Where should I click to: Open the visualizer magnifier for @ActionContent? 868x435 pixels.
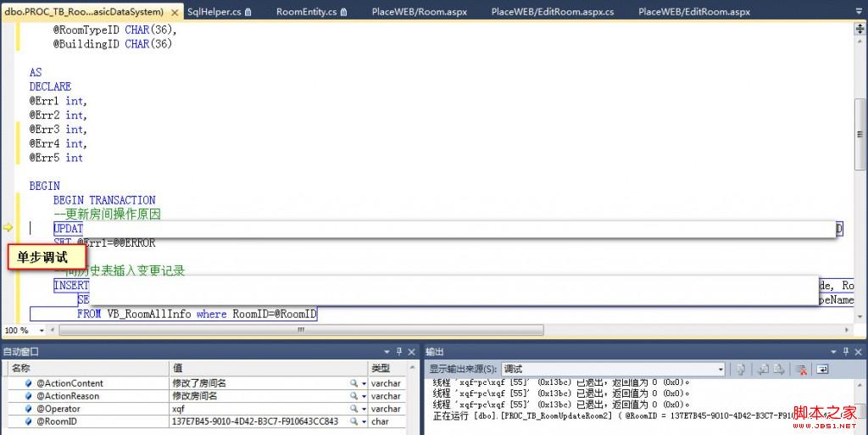353,383
